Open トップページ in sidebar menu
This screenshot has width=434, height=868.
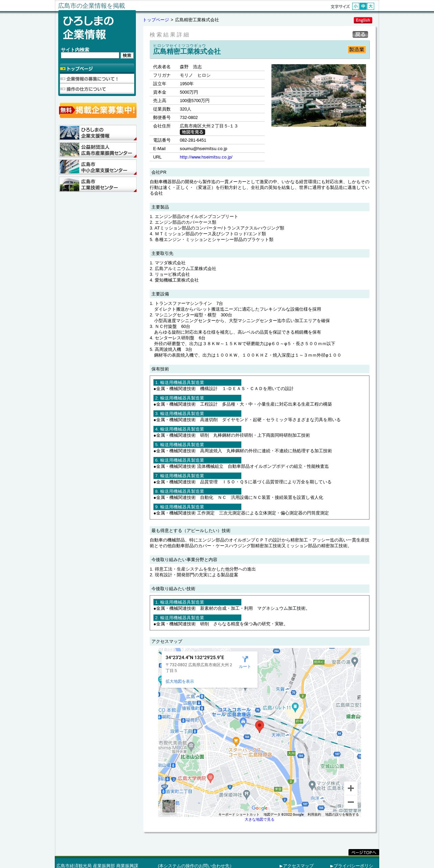pyautogui.click(x=97, y=69)
